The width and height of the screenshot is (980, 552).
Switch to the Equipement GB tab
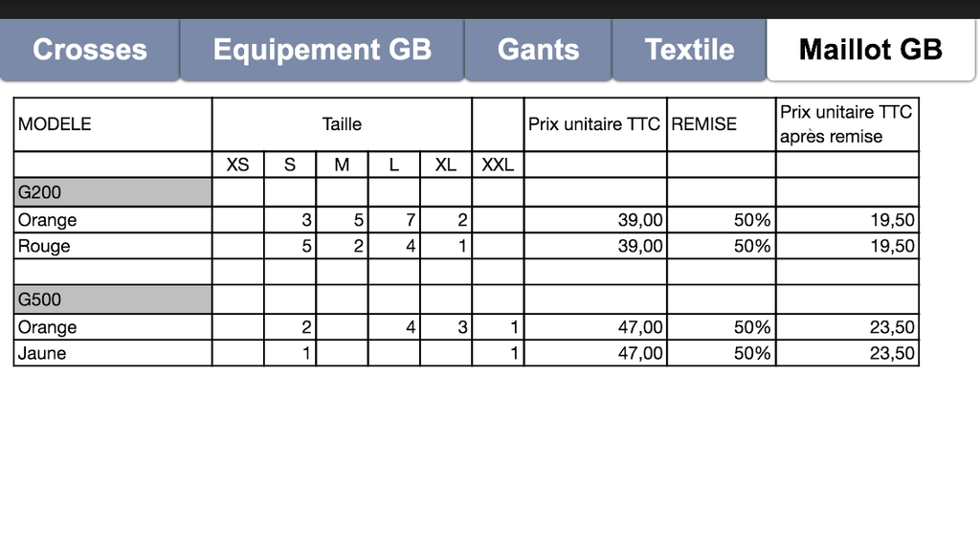coord(323,50)
